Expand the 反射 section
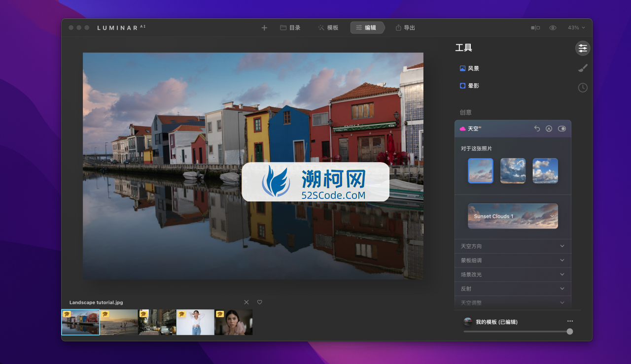631x364 pixels. pyautogui.click(x=513, y=289)
